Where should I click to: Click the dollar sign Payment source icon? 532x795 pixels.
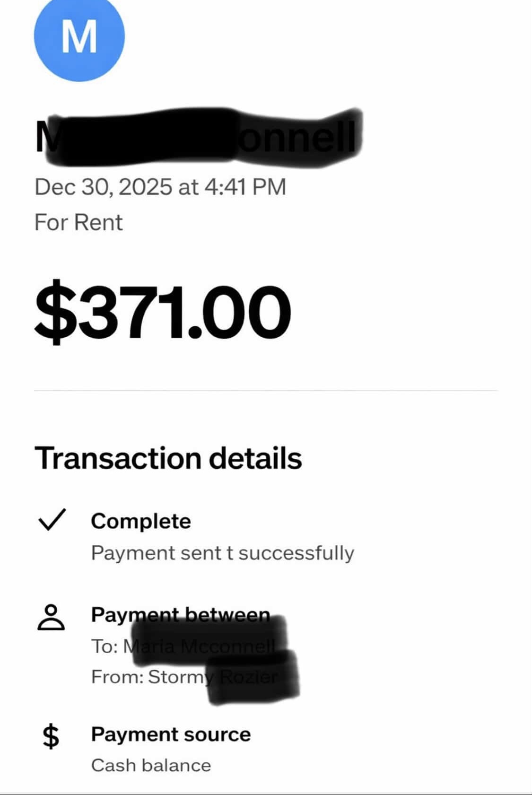(51, 736)
